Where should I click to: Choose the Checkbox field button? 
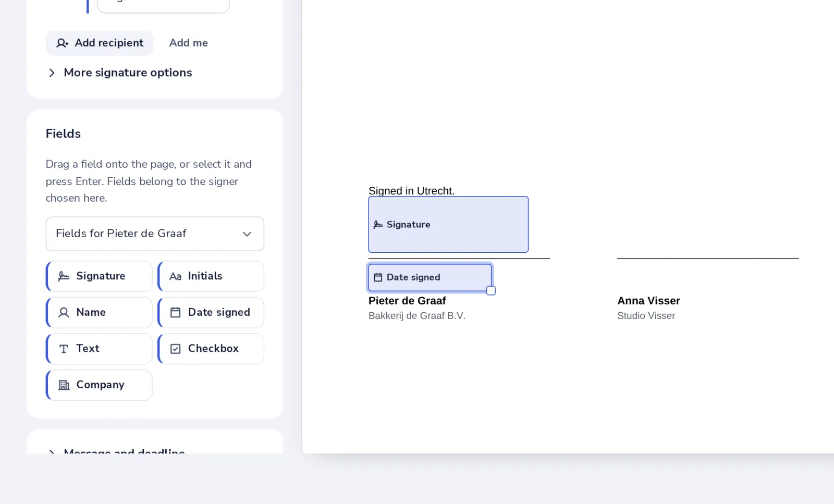(x=211, y=349)
